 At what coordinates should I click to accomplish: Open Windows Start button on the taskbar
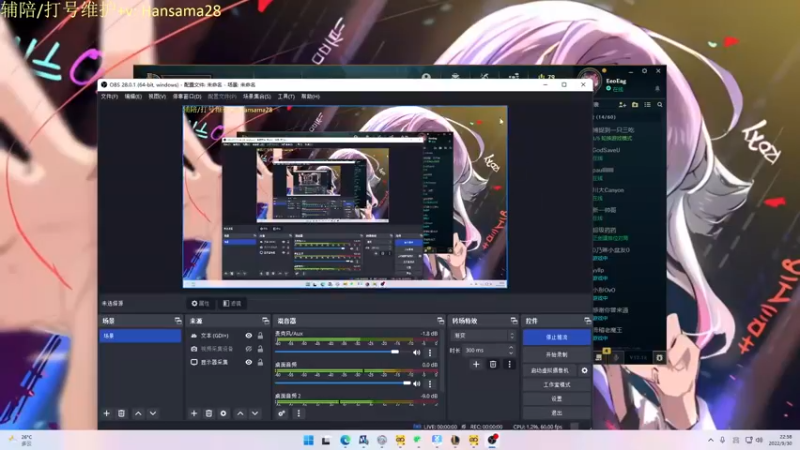coord(309,440)
